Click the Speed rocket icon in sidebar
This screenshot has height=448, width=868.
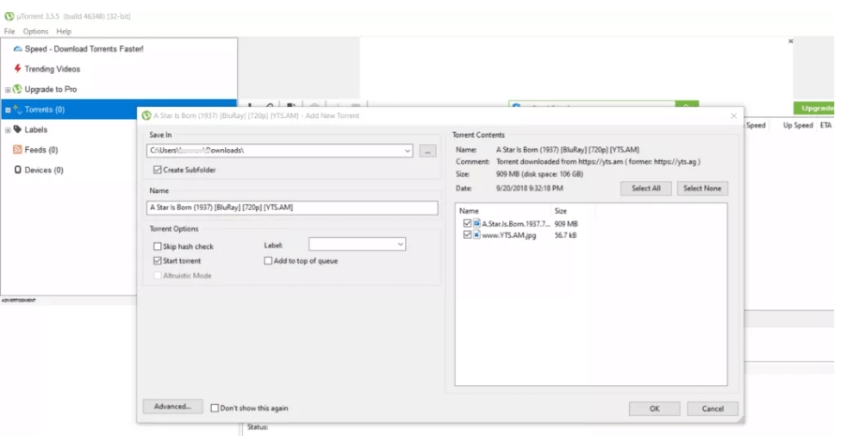point(18,49)
